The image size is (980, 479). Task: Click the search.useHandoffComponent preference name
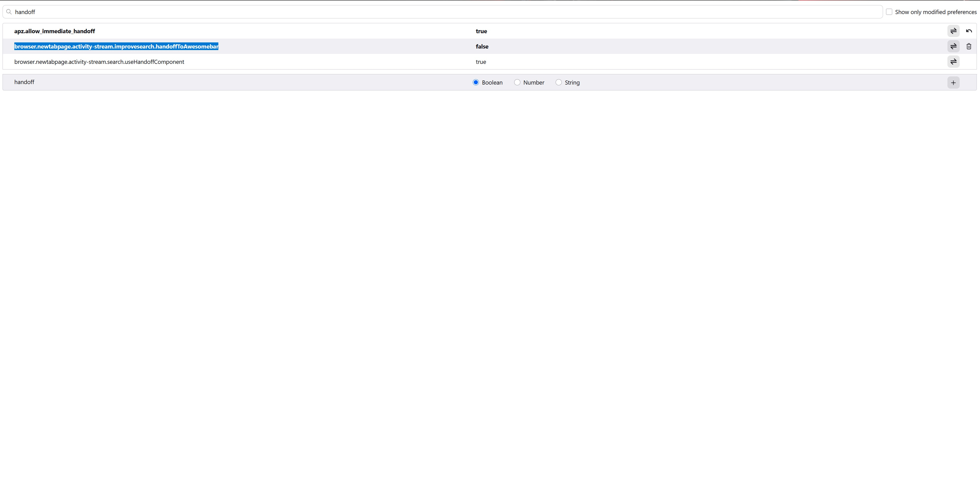(99, 62)
